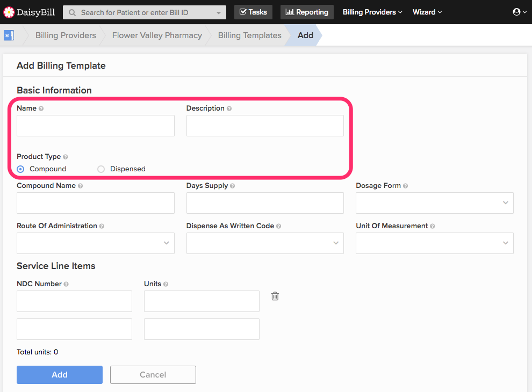Click help icon next to Product Type
532x392 pixels.
(66, 157)
